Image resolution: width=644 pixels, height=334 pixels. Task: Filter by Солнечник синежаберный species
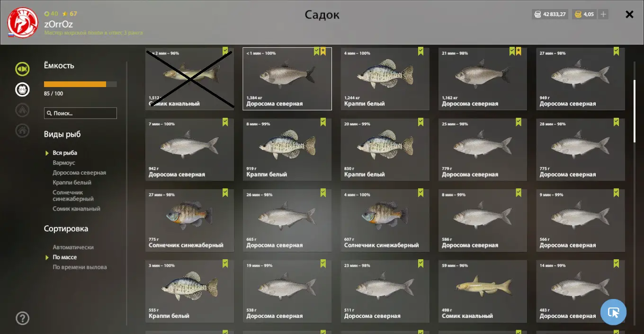73,196
